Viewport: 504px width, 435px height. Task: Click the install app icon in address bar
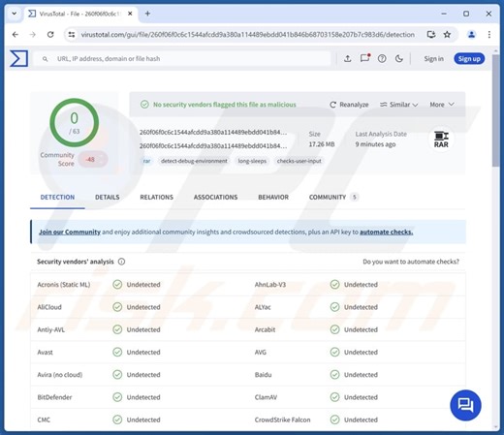coord(431,34)
